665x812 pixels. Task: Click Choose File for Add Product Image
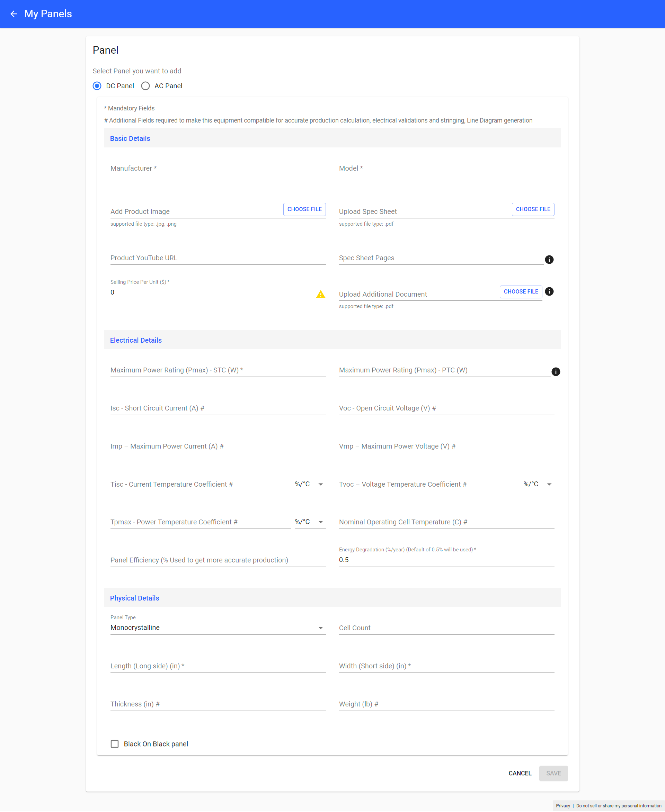(304, 209)
